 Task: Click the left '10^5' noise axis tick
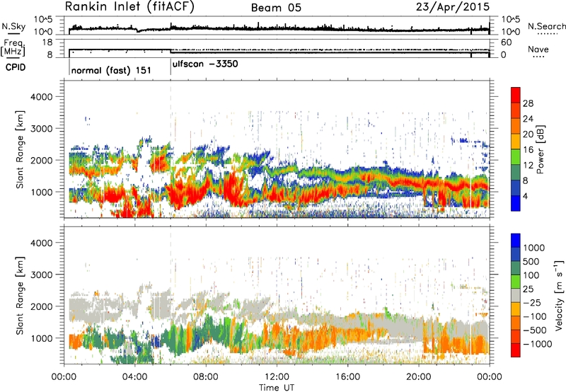(x=43, y=19)
